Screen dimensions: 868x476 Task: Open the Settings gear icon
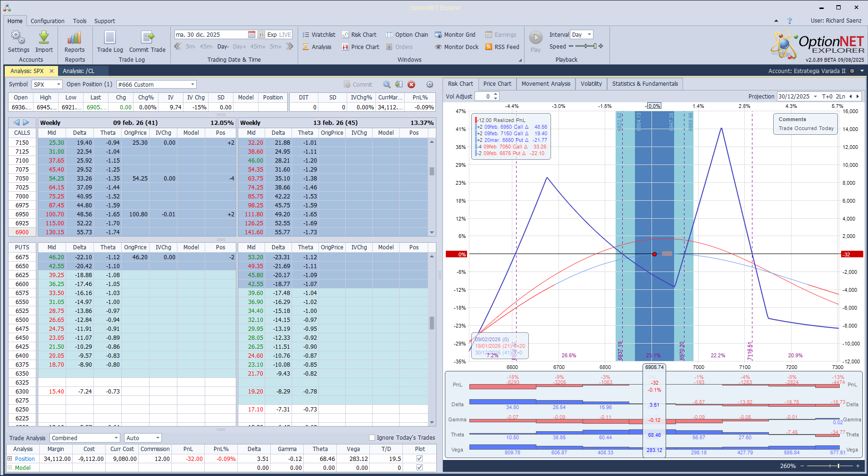18,38
